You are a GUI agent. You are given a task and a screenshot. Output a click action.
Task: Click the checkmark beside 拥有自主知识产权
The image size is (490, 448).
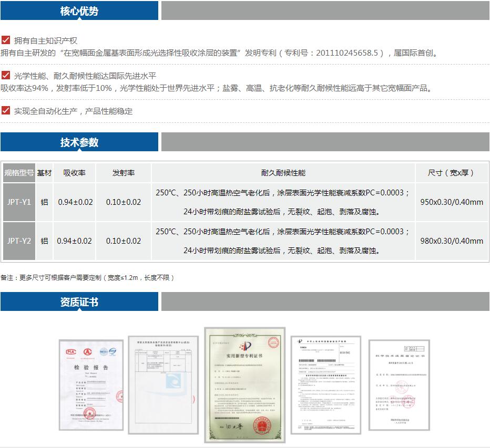point(6,40)
